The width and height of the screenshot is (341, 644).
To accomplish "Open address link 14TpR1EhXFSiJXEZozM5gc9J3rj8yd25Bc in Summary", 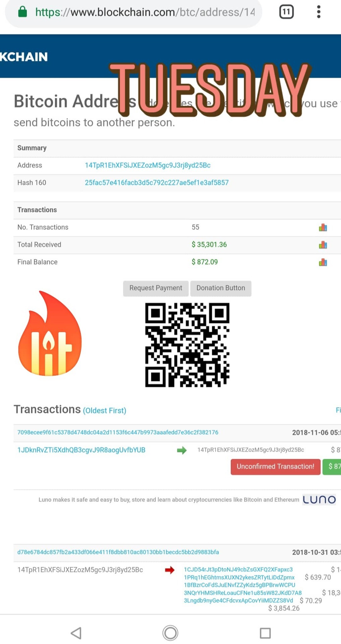I will (148, 165).
